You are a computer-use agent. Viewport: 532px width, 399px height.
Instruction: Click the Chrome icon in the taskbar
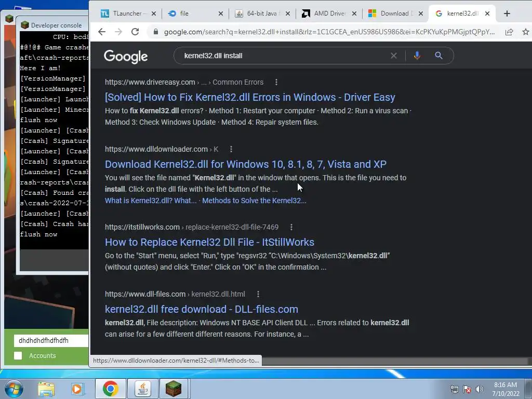pyautogui.click(x=110, y=389)
